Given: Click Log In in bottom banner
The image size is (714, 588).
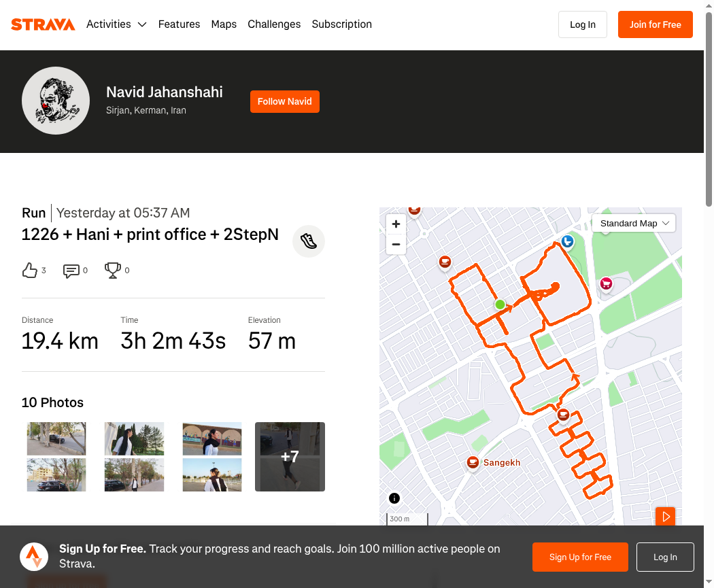Looking at the screenshot, I should [665, 557].
